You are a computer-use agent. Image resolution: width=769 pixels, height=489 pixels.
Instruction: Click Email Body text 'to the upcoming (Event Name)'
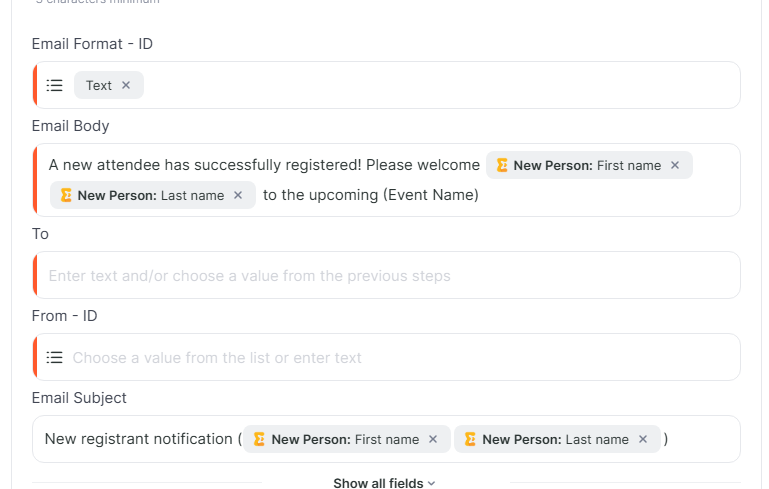(370, 195)
